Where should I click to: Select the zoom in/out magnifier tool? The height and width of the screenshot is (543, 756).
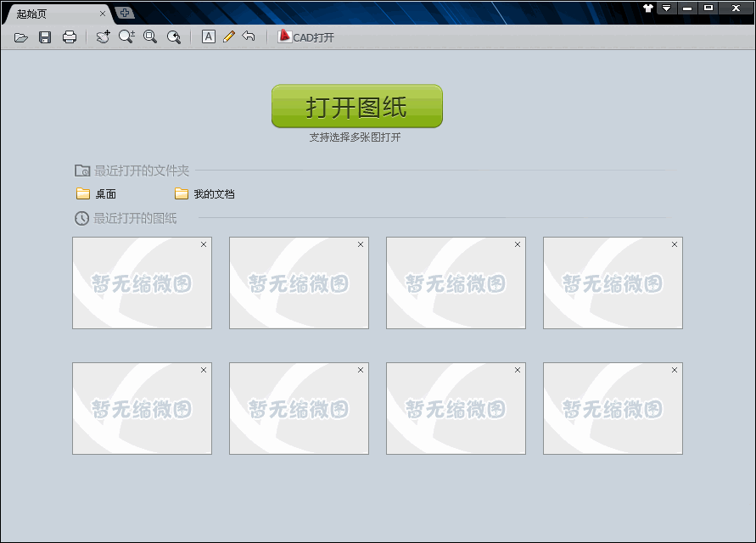pyautogui.click(x=126, y=36)
